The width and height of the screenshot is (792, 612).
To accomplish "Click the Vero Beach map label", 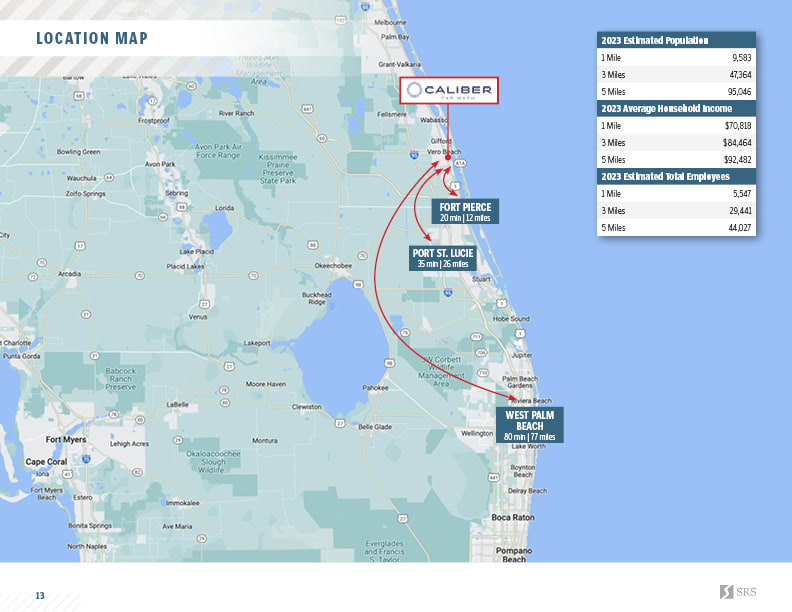I will 444,152.
